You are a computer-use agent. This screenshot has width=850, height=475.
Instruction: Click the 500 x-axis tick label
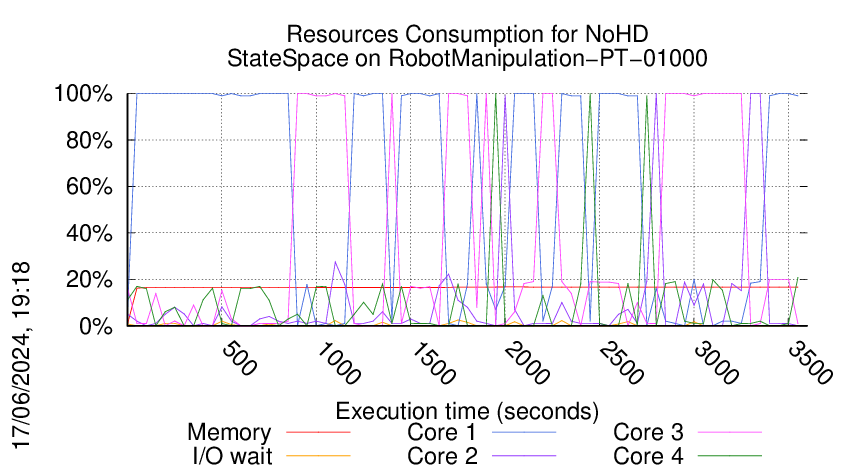click(x=239, y=359)
